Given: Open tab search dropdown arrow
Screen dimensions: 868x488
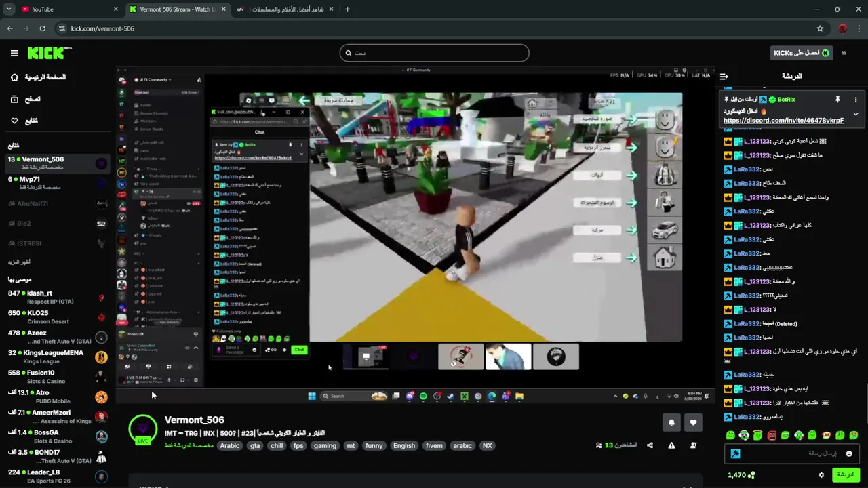Looking at the screenshot, I should click(9, 9).
